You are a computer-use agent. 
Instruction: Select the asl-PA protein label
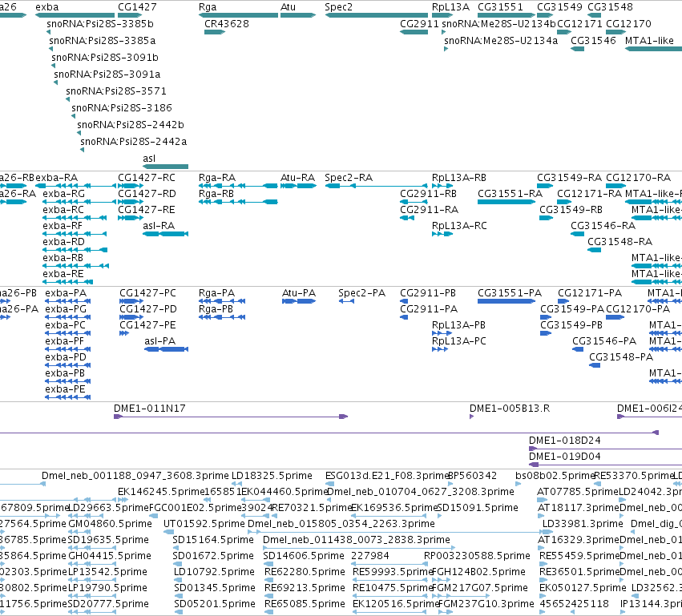pos(160,341)
